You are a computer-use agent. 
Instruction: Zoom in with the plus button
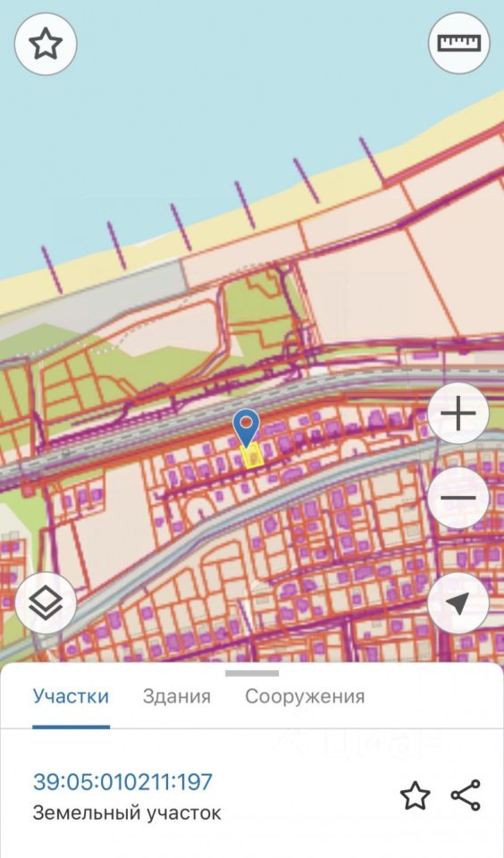pos(458,414)
